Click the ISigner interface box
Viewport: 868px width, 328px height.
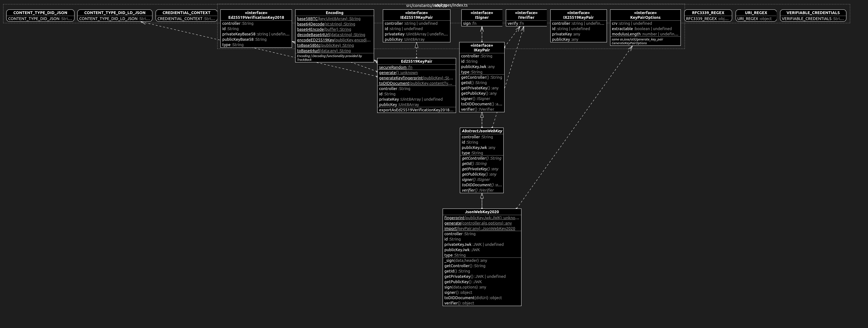[x=482, y=15]
